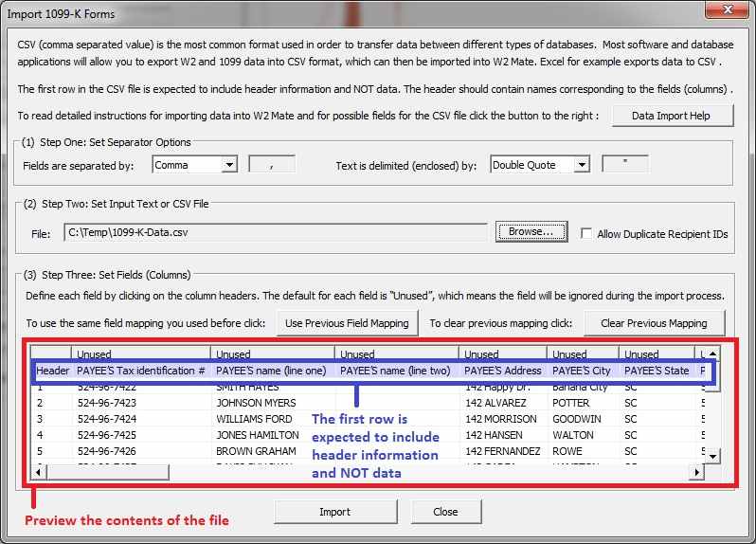Select row number 3 in preview grid
This screenshot has height=544, width=756.
[x=51, y=419]
